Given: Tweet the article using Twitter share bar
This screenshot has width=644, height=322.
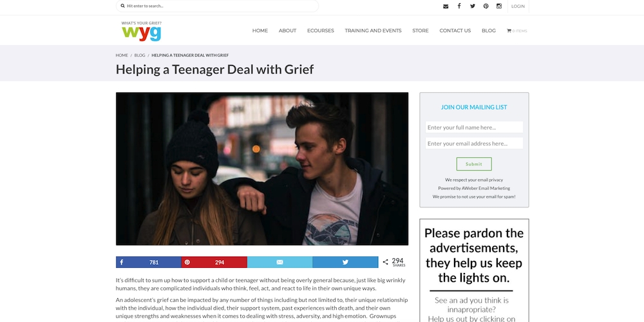Looking at the screenshot, I should pyautogui.click(x=345, y=262).
